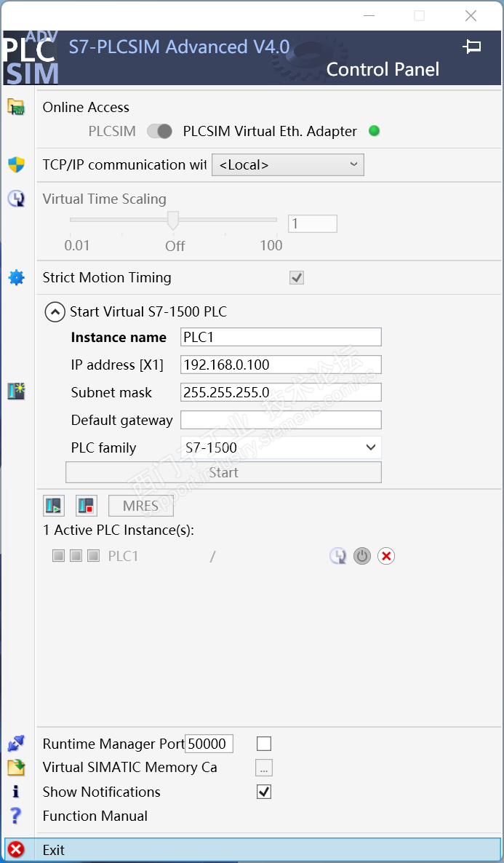This screenshot has height=863, width=504.
Task: Click the Virtual Time Scaling clock icon
Action: coord(16,198)
